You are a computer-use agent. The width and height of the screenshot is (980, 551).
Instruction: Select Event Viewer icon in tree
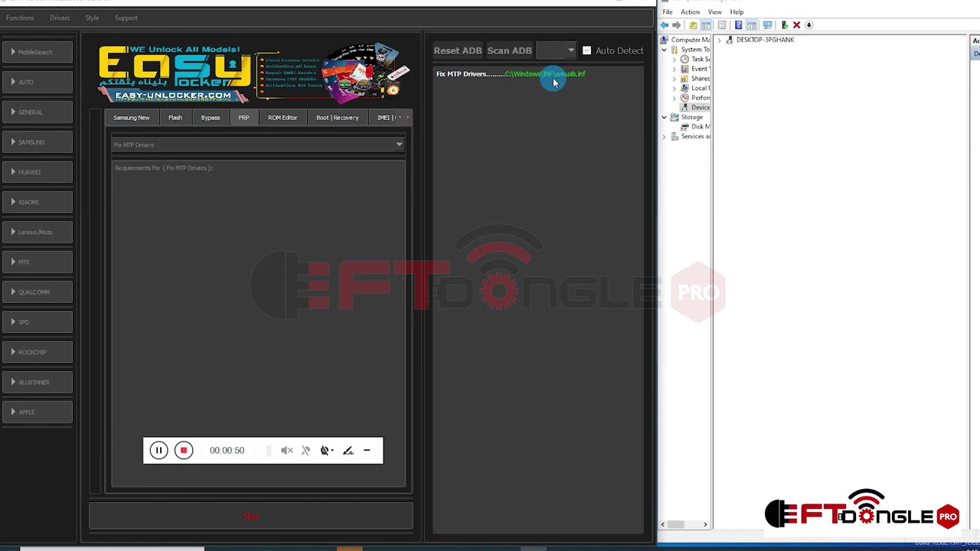(684, 69)
